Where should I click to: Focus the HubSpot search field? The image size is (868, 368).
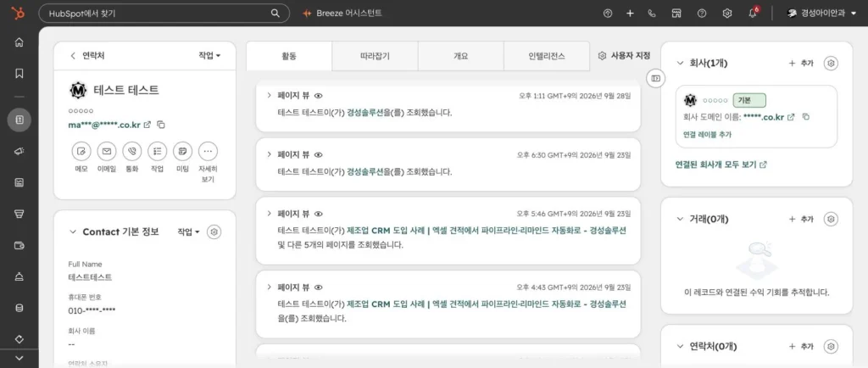click(x=164, y=14)
